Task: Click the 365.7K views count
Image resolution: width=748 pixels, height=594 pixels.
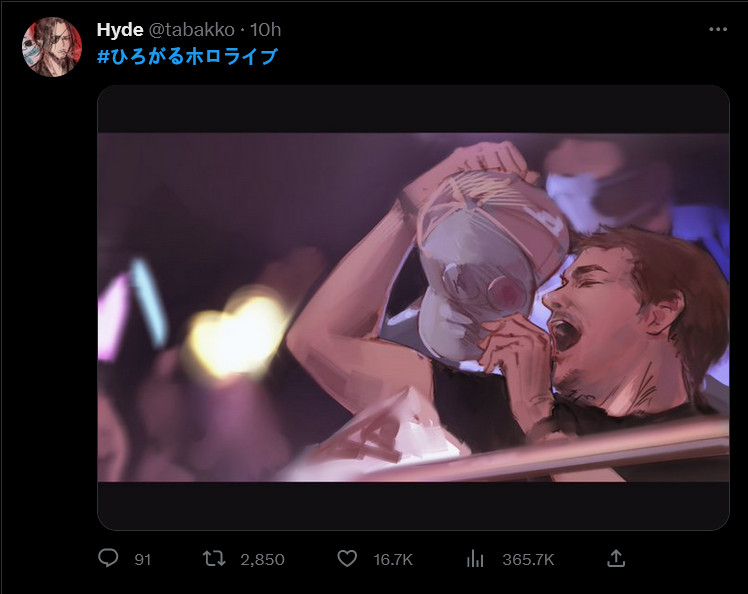Action: click(x=528, y=560)
